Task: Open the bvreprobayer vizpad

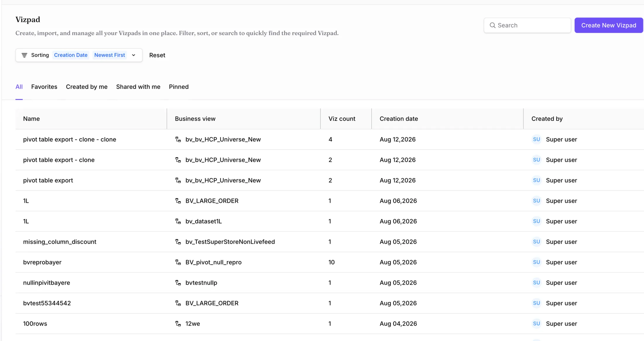Action: coord(42,262)
